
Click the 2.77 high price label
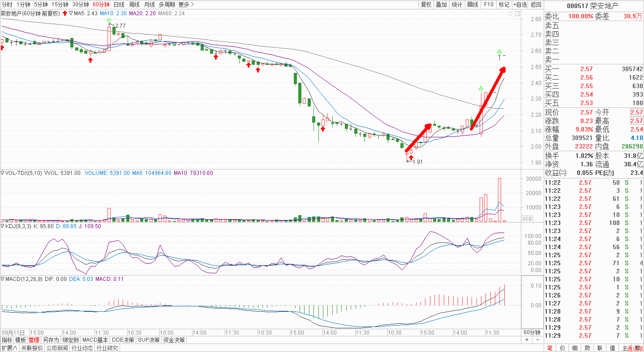click(120, 26)
